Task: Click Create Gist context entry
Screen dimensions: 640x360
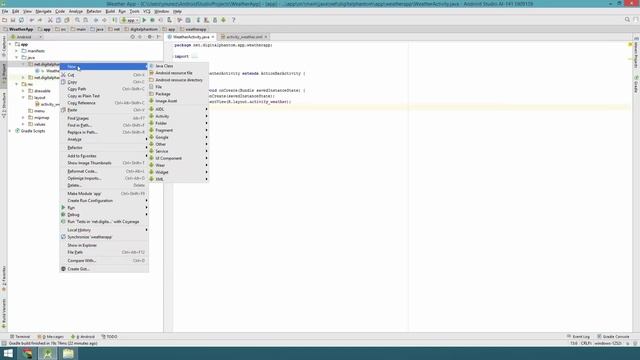Action: click(x=104, y=269)
